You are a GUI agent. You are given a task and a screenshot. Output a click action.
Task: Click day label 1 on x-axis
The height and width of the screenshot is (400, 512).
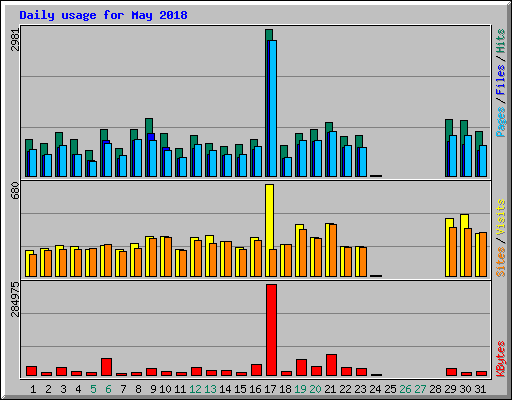33,389
